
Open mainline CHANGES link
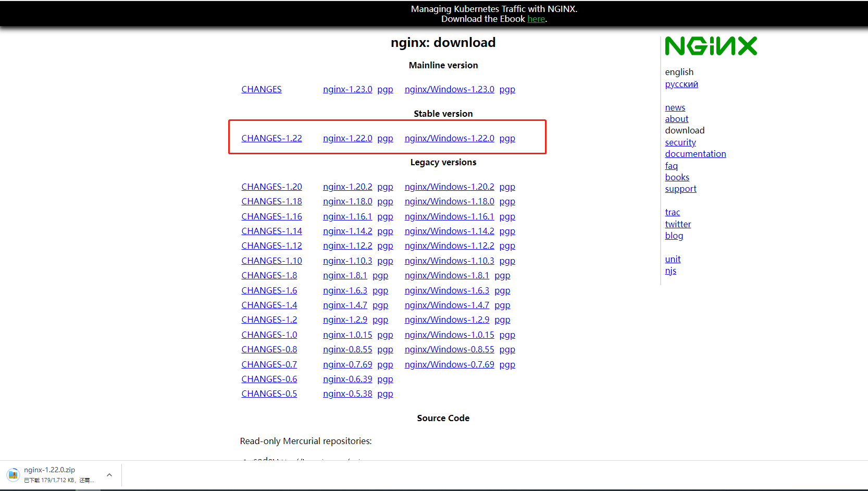262,89
